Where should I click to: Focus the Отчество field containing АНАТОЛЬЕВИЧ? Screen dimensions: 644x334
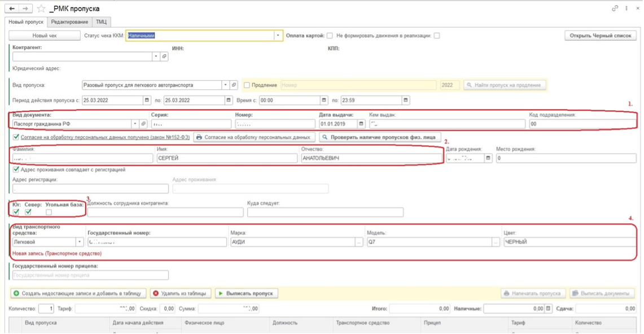(x=371, y=158)
